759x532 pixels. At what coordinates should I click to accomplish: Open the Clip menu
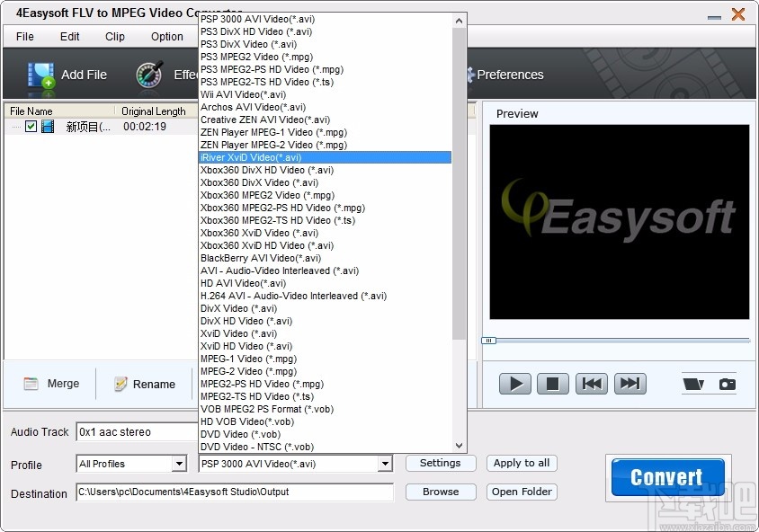point(114,37)
